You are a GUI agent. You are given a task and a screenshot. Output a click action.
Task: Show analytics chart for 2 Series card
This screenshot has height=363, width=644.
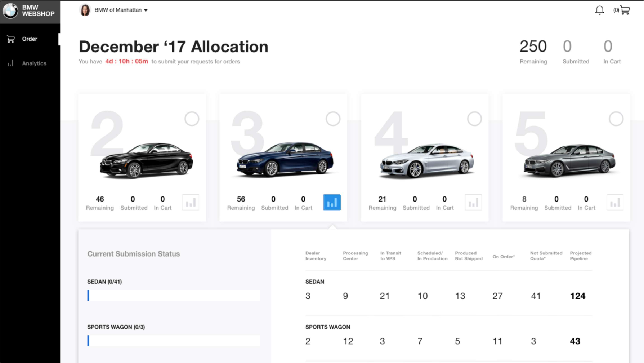[191, 203]
